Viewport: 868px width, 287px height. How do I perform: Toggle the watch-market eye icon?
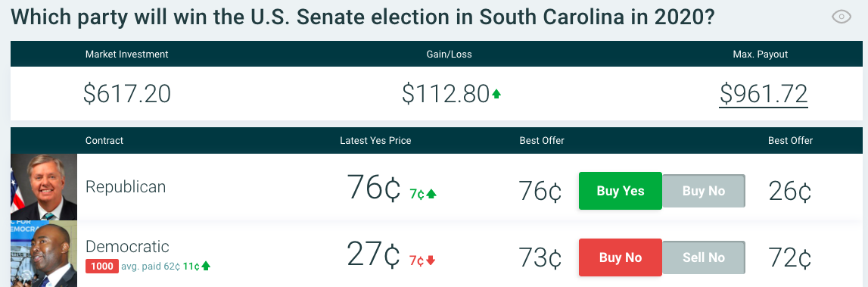point(842,17)
